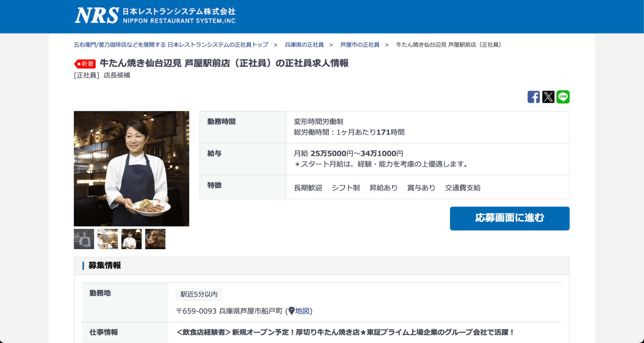Click the 勤務地 row label
The width and height of the screenshot is (644, 343).
coord(100,293)
